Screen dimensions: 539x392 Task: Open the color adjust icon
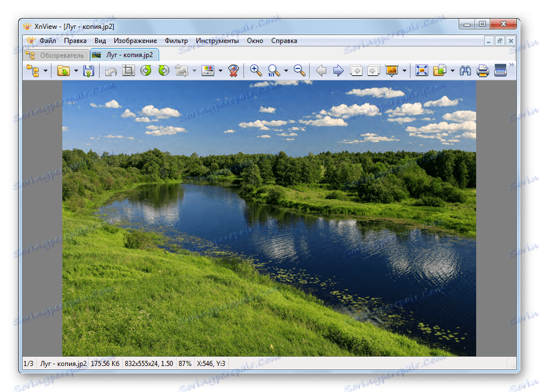[208, 71]
